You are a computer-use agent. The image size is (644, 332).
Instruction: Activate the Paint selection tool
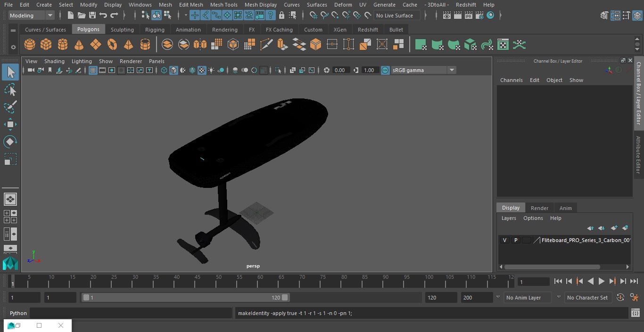[x=10, y=107]
